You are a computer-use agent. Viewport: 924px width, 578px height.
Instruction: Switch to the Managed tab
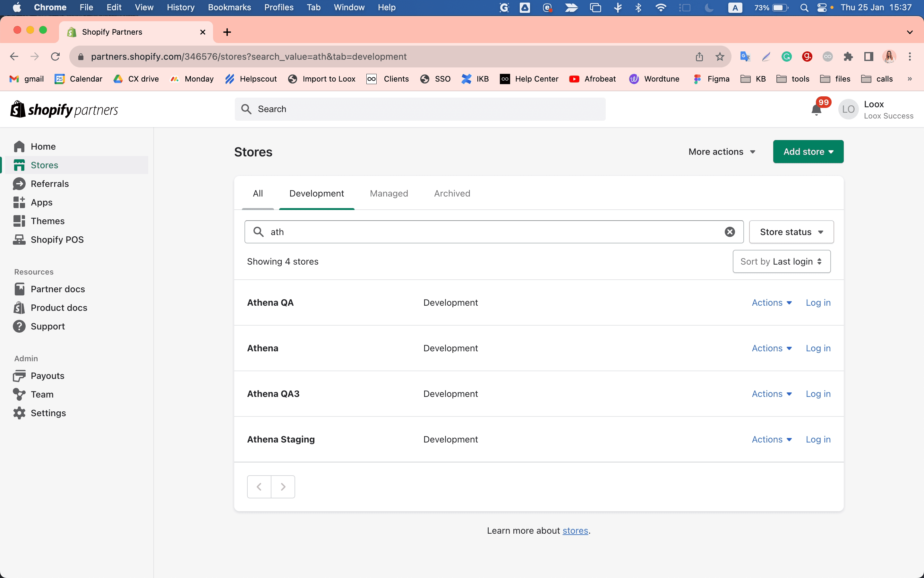(x=389, y=193)
